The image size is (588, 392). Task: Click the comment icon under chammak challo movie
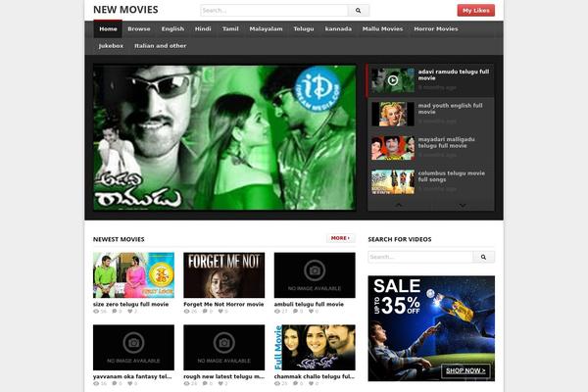(x=296, y=384)
